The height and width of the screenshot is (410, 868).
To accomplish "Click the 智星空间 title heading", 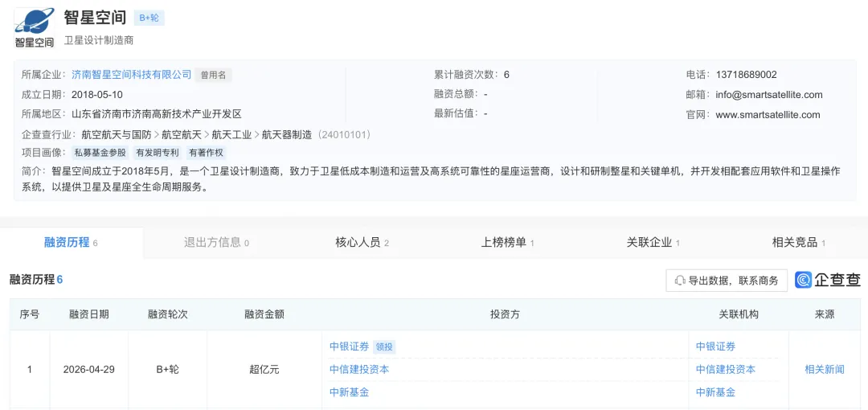I will 95,18.
